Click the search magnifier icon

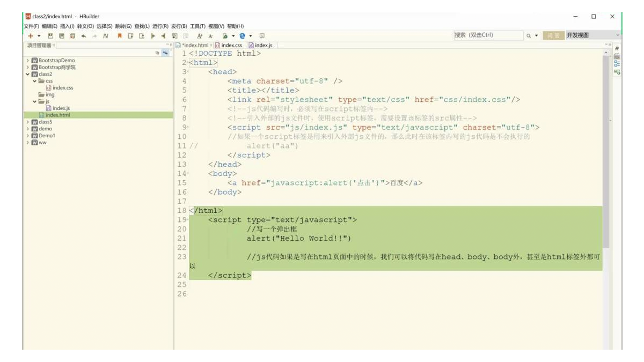pos(528,35)
